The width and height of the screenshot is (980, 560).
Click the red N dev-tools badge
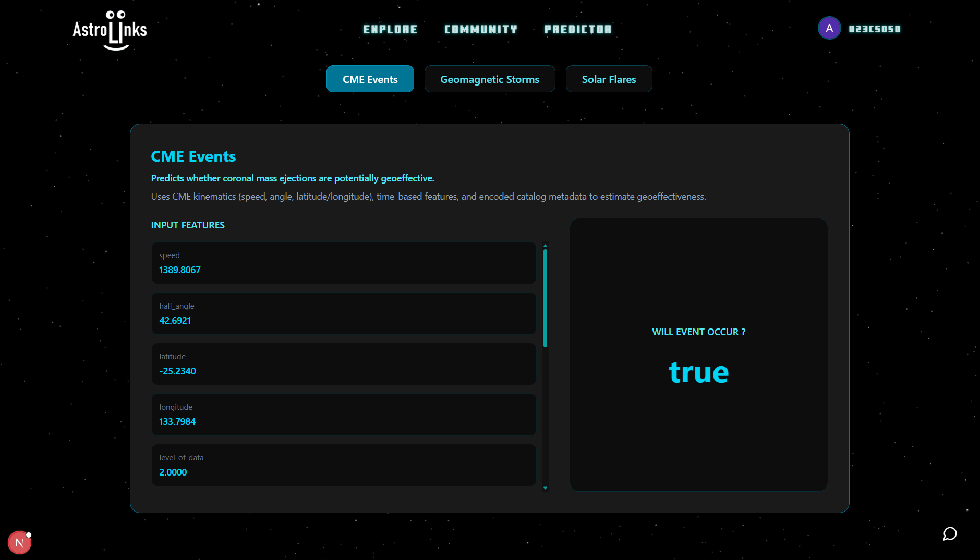20,543
